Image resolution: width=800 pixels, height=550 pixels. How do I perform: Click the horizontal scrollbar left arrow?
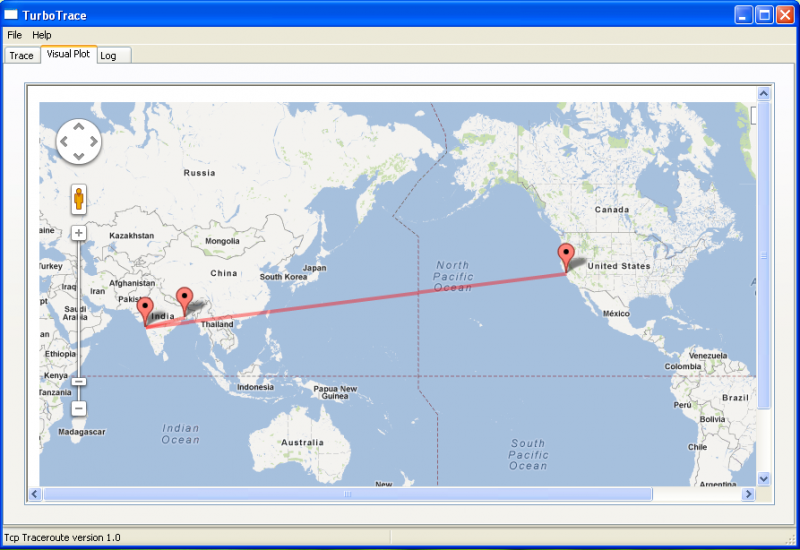[35, 494]
